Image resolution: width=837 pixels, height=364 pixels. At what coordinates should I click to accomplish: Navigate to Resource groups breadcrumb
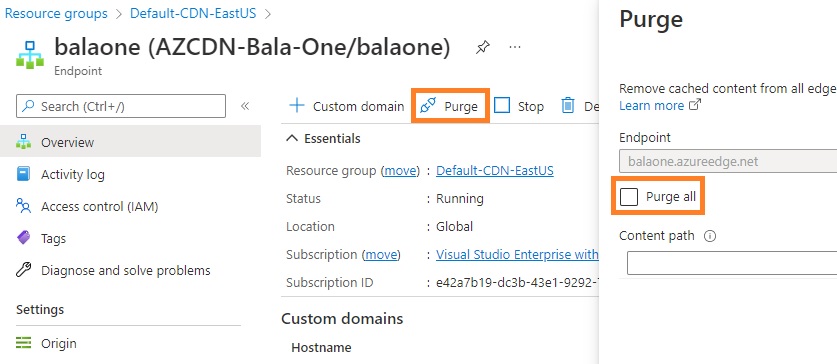click(56, 13)
